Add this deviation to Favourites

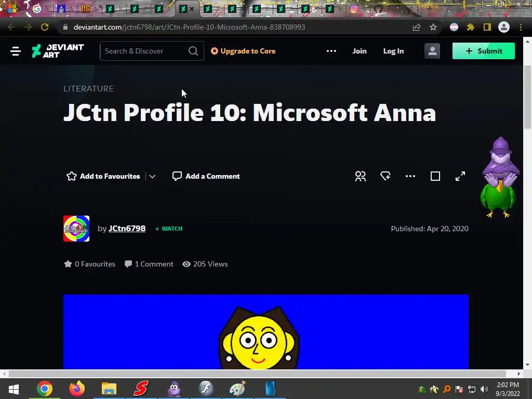pos(103,176)
